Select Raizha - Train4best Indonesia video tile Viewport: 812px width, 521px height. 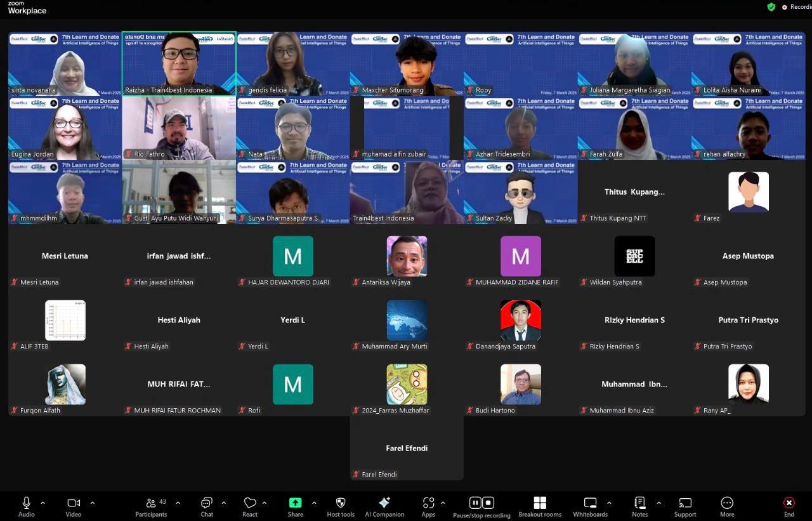[179, 63]
